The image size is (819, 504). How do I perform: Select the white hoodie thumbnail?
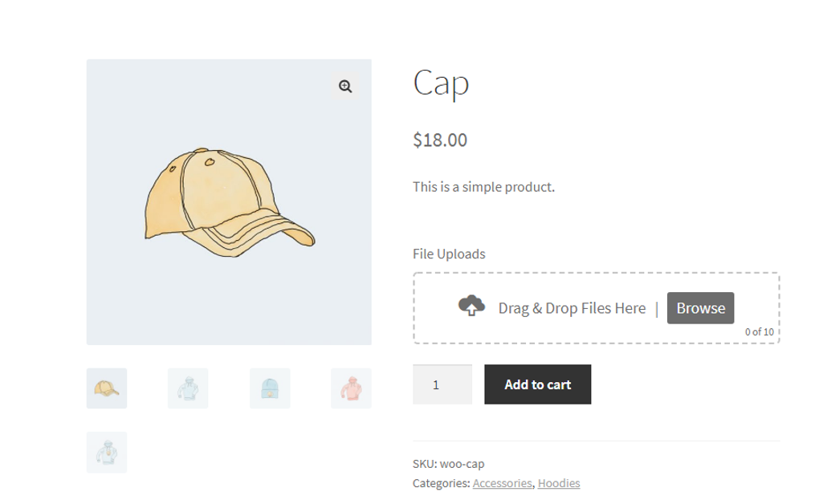point(187,388)
